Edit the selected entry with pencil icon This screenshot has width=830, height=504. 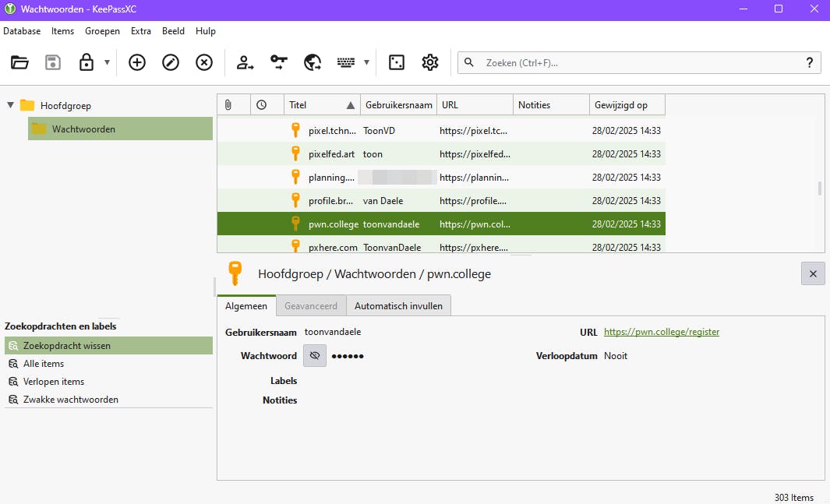tap(171, 63)
